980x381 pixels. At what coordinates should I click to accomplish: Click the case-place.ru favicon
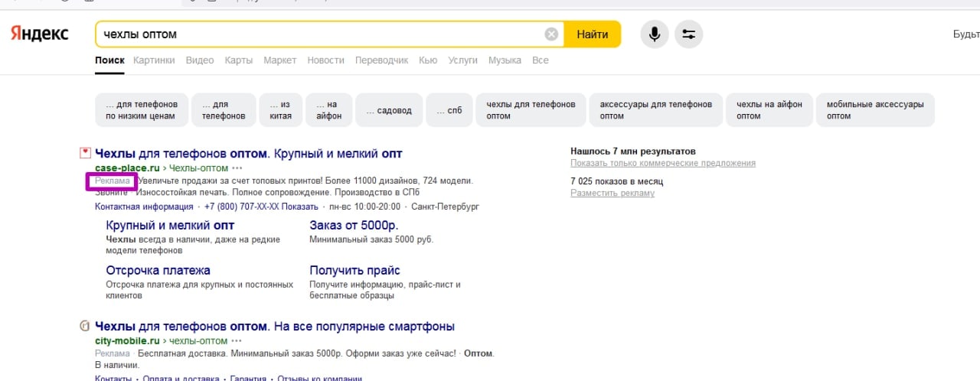pyautogui.click(x=86, y=154)
